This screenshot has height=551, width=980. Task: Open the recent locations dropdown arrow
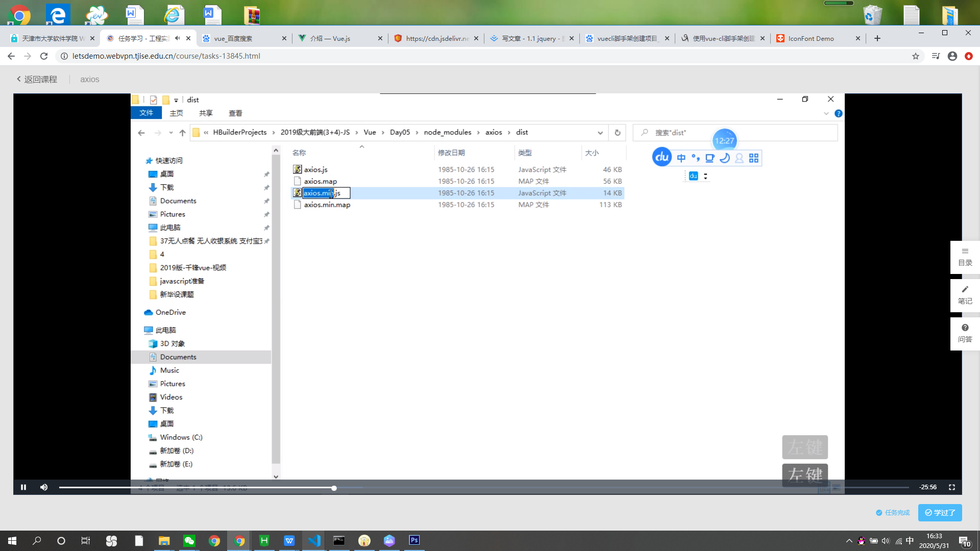[x=171, y=133]
